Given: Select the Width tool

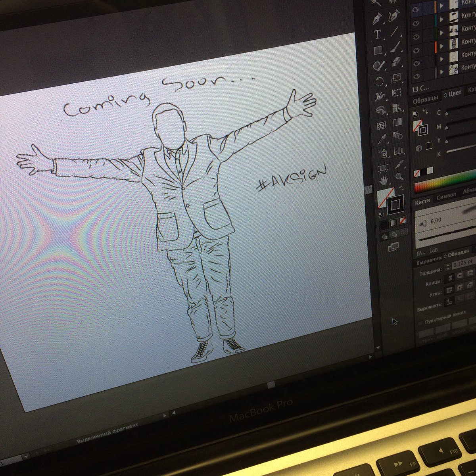Looking at the screenshot, I should (380, 96).
